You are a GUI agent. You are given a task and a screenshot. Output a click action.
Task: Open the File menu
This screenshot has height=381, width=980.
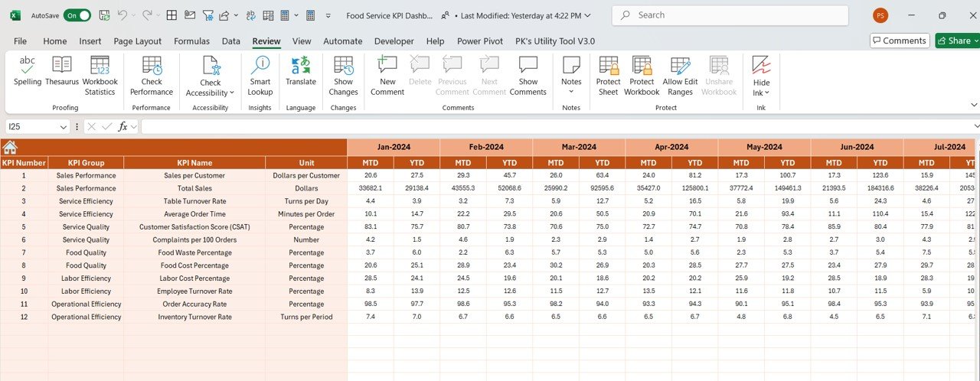coord(20,41)
